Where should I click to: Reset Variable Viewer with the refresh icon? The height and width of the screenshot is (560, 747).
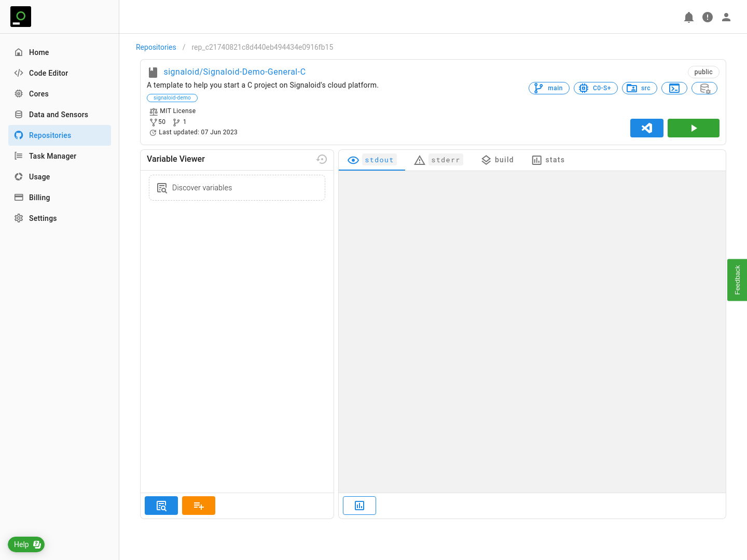(x=322, y=159)
